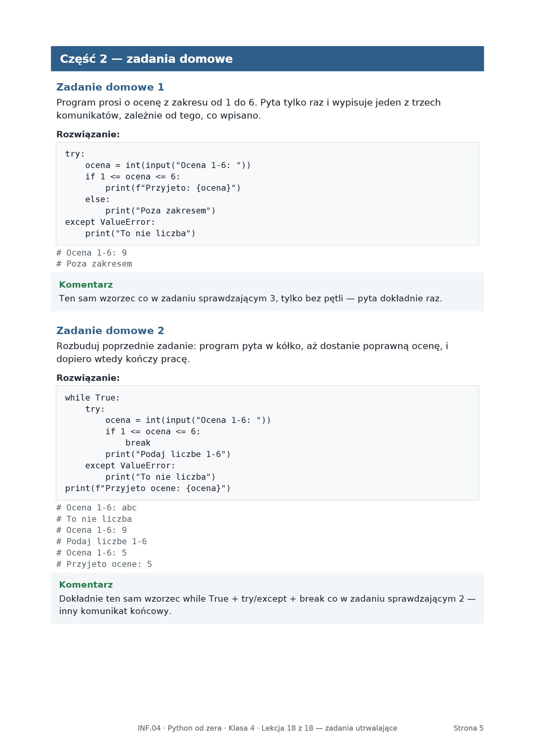Click the '# Poza zakresem' output comment
This screenshot has width=535, height=756.
(94, 264)
